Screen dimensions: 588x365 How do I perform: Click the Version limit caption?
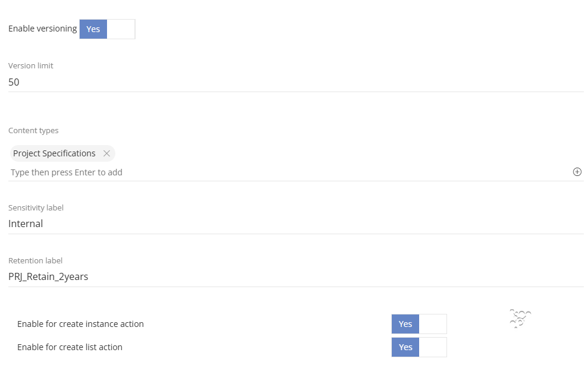31,65
